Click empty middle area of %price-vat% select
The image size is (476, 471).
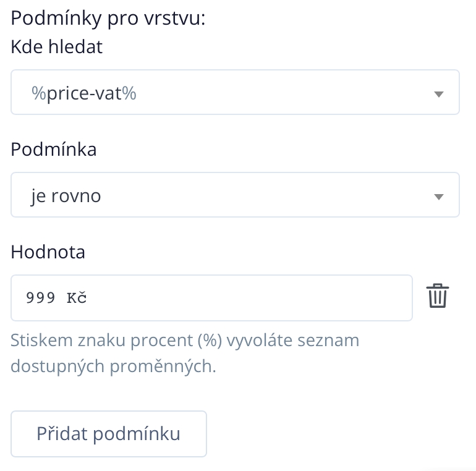[278, 93]
